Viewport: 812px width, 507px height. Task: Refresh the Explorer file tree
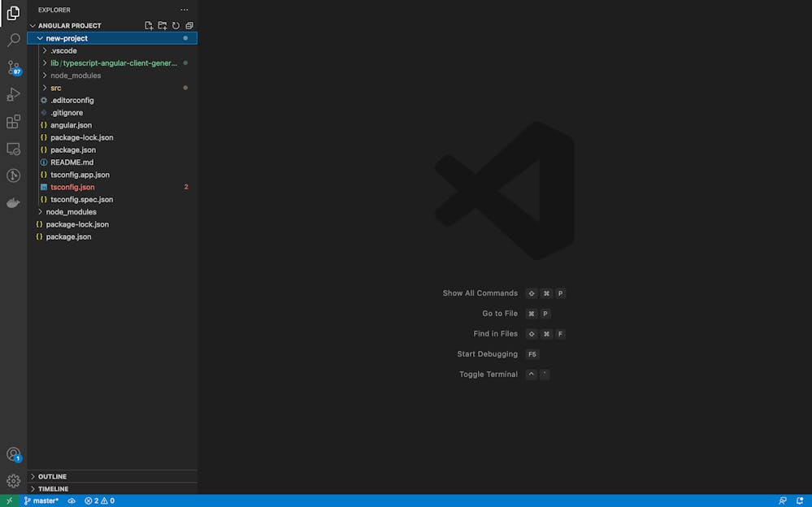176,26
